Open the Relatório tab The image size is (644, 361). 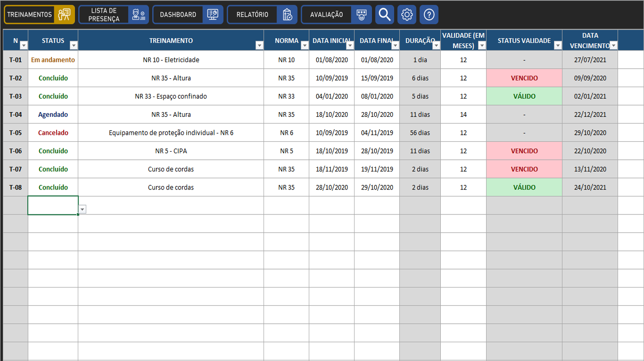click(x=262, y=15)
